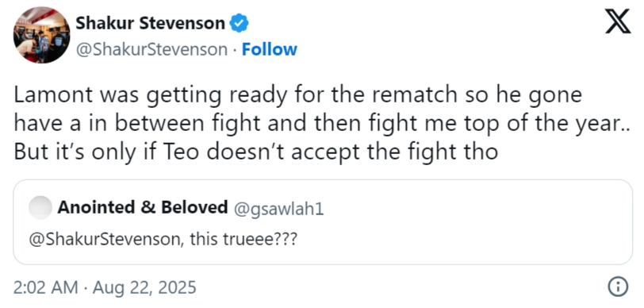Image resolution: width=644 pixels, height=308 pixels.
Task: Click the line 'have a in between fight'
Action: pyautogui.click(x=322, y=124)
